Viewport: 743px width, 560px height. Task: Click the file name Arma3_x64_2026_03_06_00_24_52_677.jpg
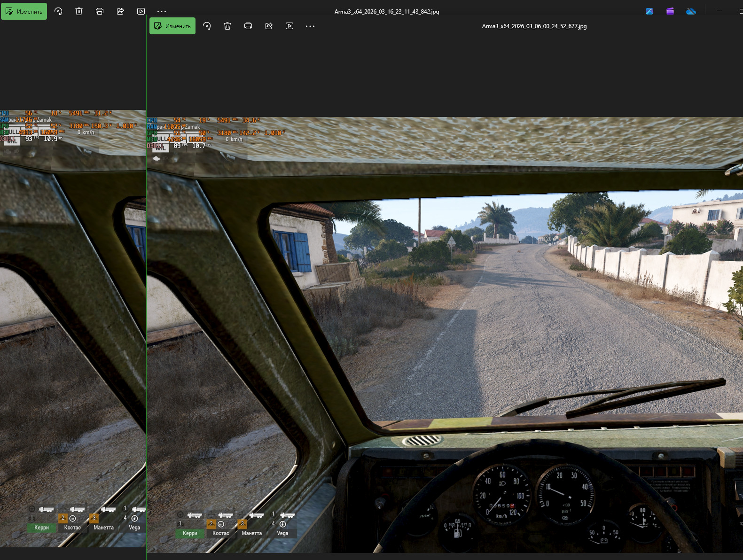534,26
